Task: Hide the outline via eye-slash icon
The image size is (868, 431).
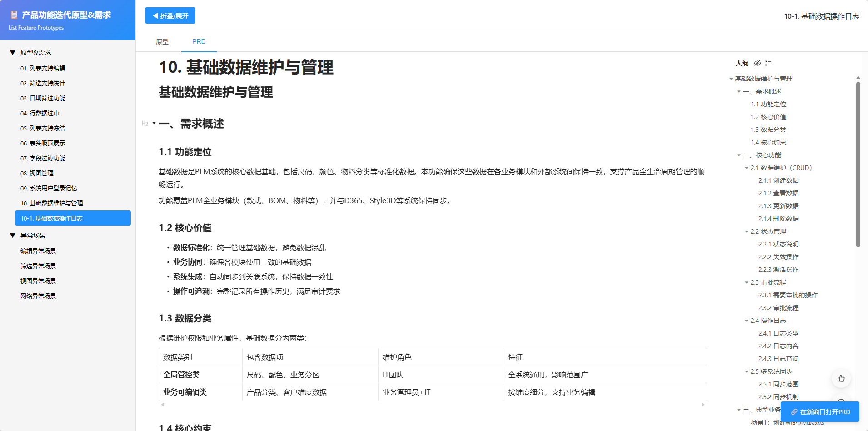Action: pos(757,63)
